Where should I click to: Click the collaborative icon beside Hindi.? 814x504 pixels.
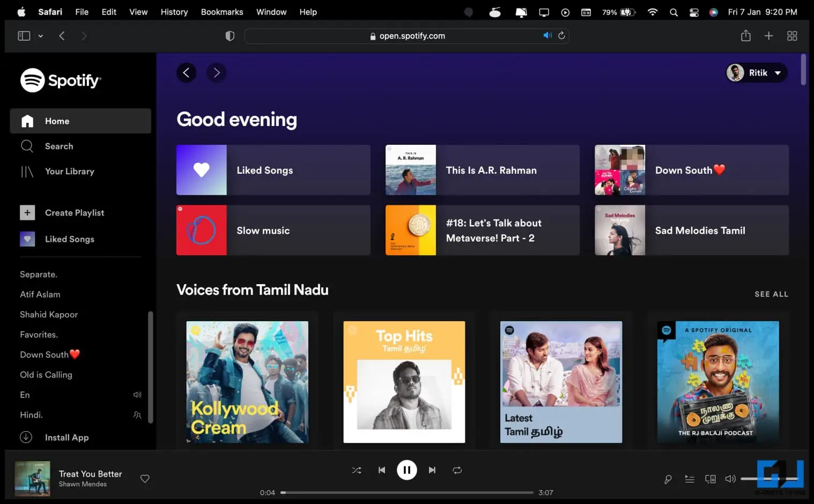[x=137, y=415]
